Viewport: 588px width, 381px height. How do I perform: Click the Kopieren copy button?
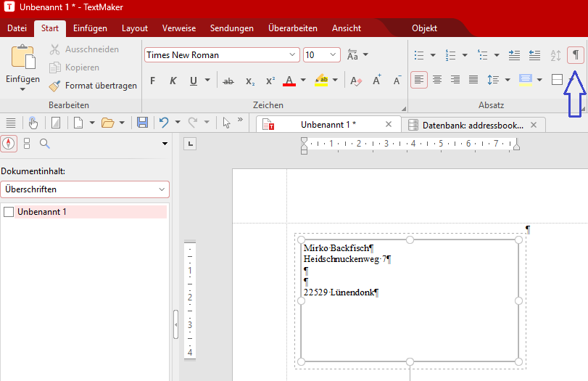(74, 67)
